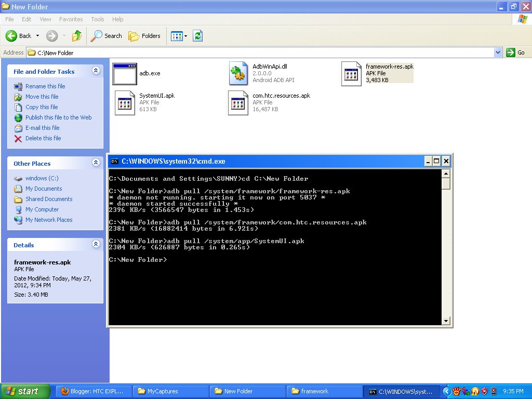532x399 pixels.
Task: Collapse the File and Folder Tasks panel
Action: pyautogui.click(x=96, y=71)
